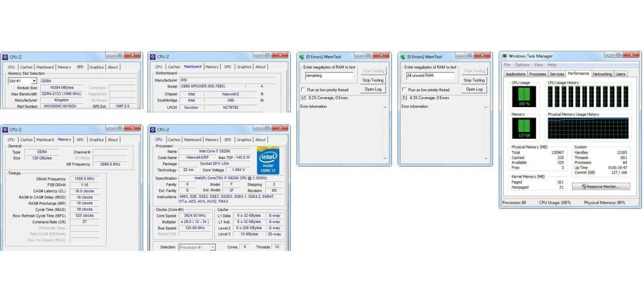Screen dimensions: 644x302
Task: Click the Physical Memory Usage History graph
Action: [x=588, y=128]
